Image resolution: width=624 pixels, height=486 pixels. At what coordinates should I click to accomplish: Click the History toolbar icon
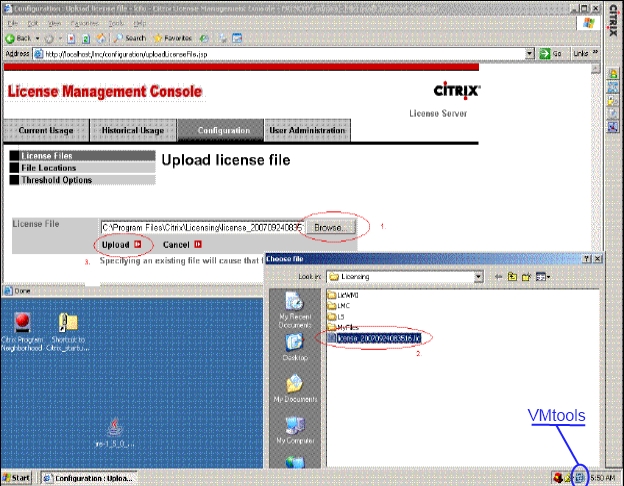point(205,38)
